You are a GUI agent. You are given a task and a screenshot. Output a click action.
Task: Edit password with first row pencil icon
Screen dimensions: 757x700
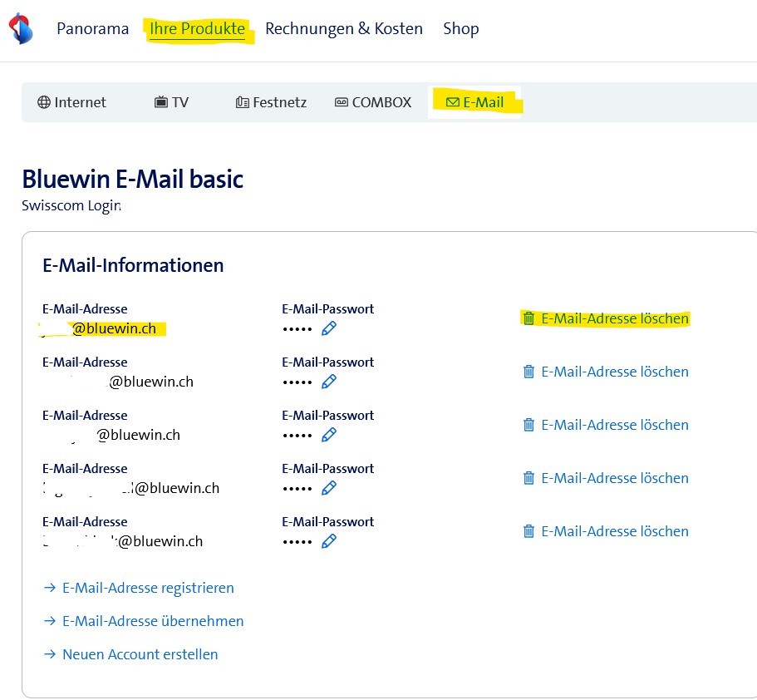click(x=329, y=328)
